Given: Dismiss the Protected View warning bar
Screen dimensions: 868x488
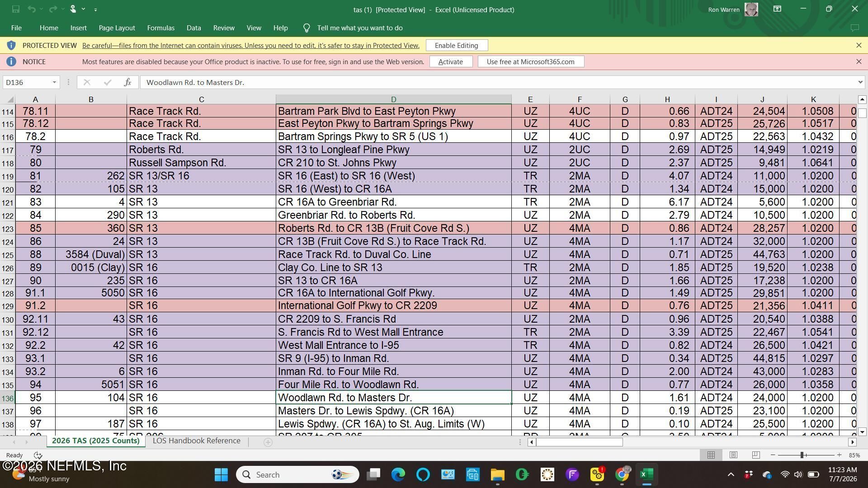Looking at the screenshot, I should click(859, 45).
